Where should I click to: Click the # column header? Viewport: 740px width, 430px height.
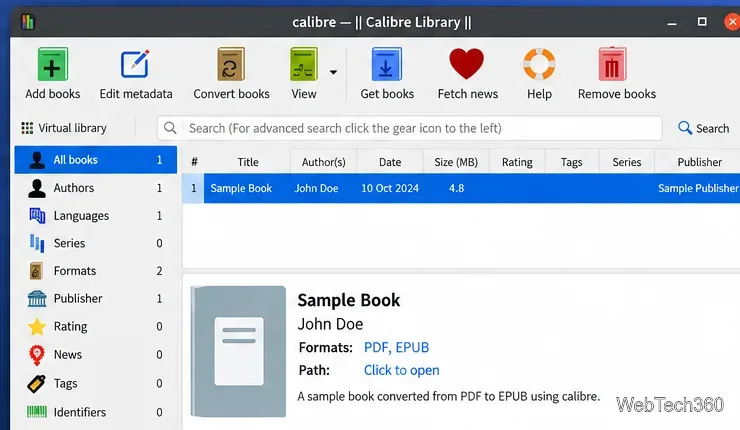194,162
